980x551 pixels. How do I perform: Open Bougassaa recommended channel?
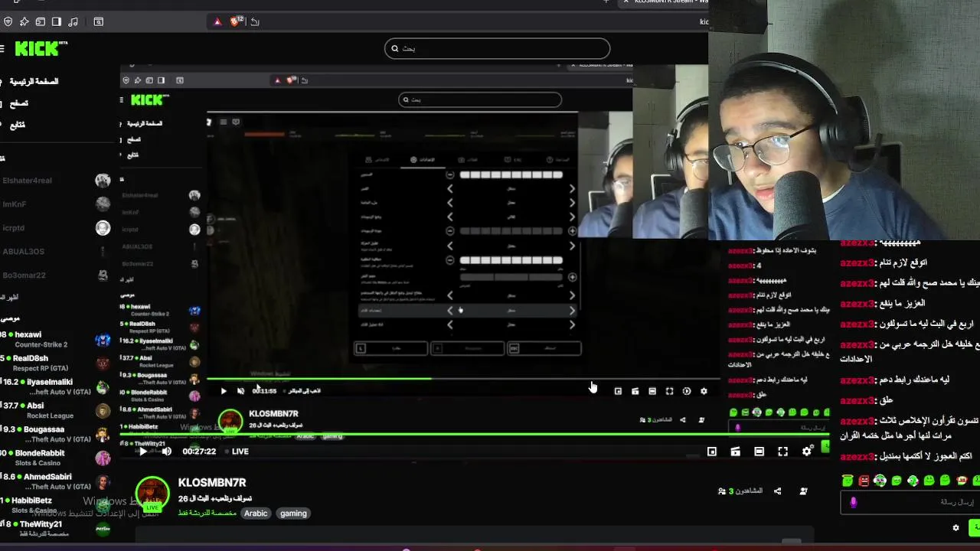click(55, 435)
